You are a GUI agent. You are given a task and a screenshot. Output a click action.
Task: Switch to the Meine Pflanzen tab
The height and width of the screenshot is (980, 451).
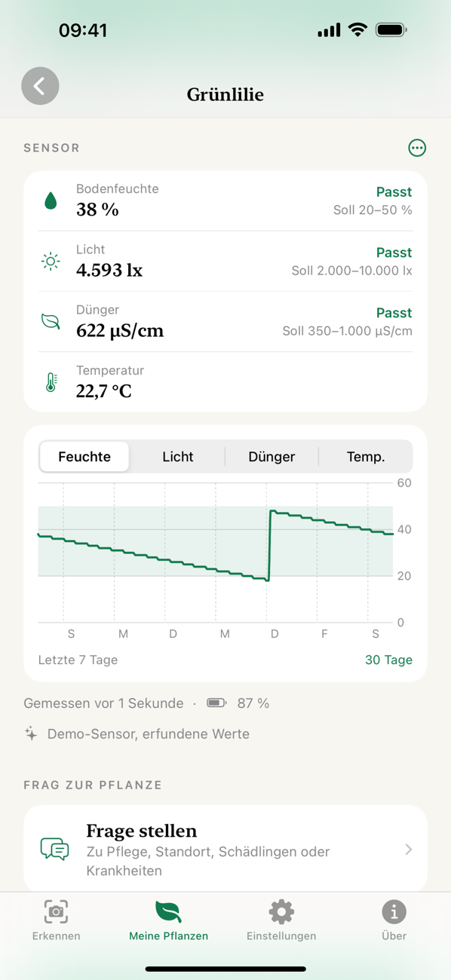[168, 920]
